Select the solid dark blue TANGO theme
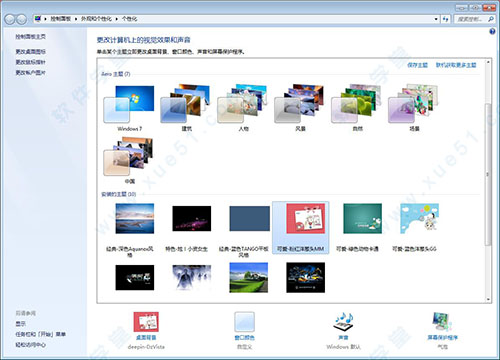 (x=249, y=219)
